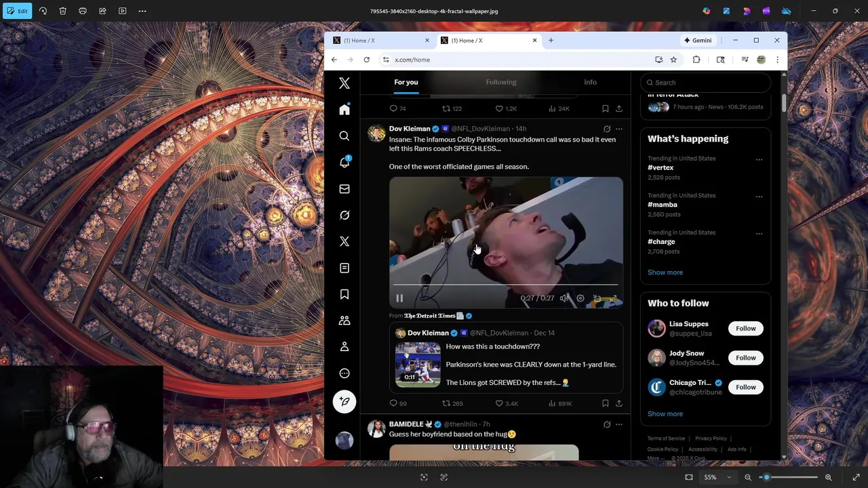Mute the video with speaker icon
Image resolution: width=868 pixels, height=488 pixels.
point(564,298)
